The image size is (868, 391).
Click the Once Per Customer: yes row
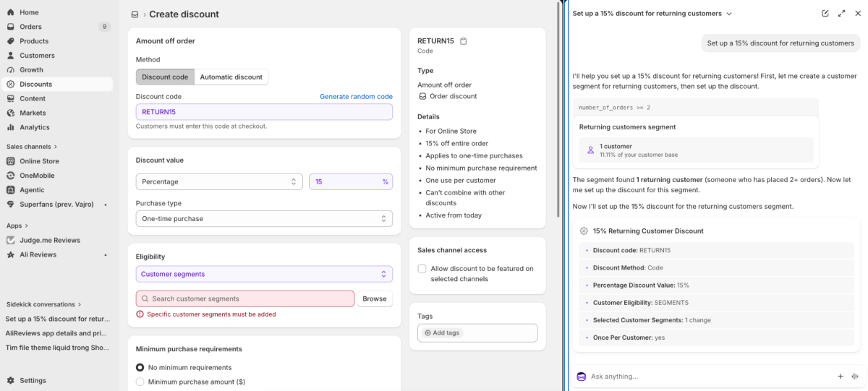point(717,338)
